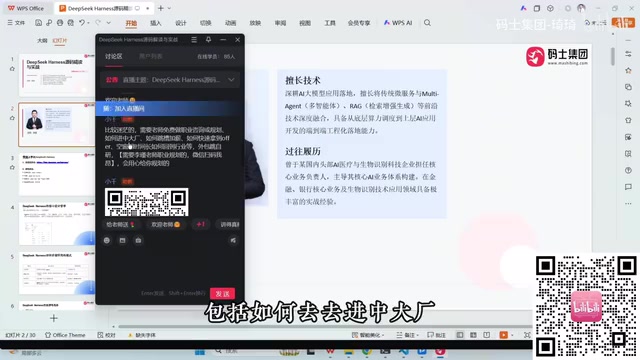
Task: Expand the quick access toolbar dropdown arrow
Action: [x=109, y=23]
